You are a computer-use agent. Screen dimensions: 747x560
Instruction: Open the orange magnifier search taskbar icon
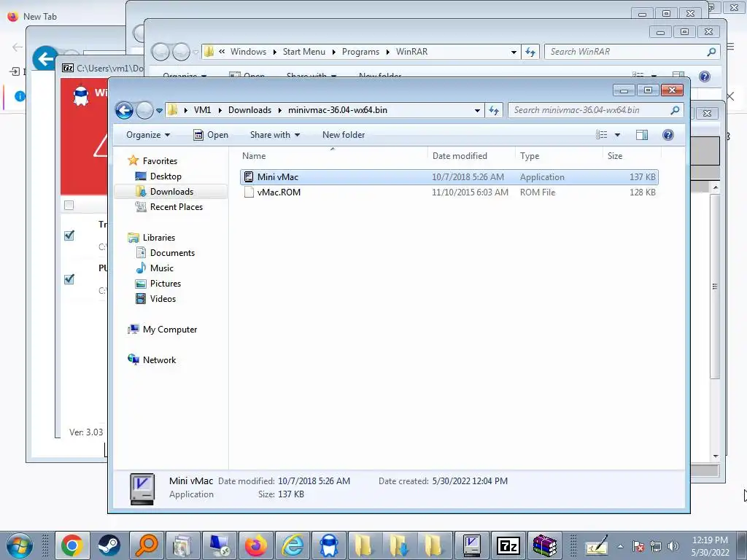pyautogui.click(x=146, y=545)
